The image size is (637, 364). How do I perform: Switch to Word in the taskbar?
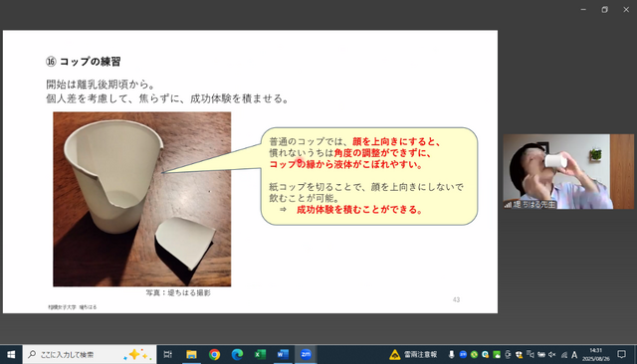[x=283, y=354]
